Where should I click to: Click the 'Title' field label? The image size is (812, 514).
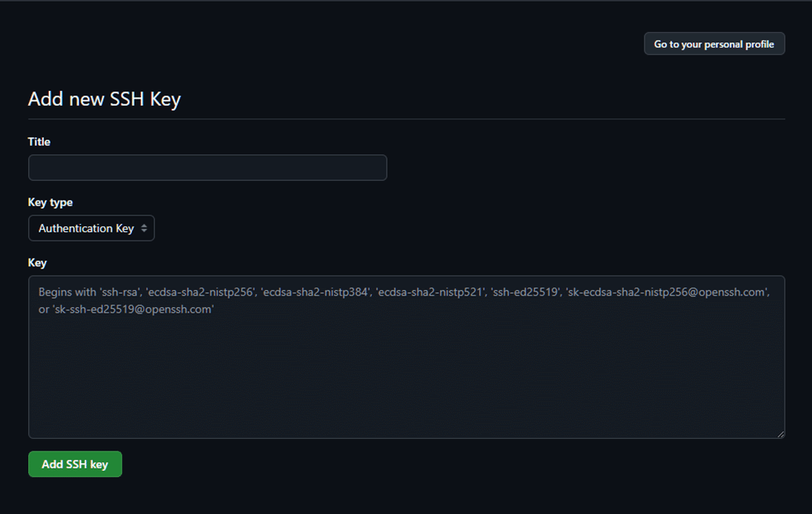click(x=39, y=142)
